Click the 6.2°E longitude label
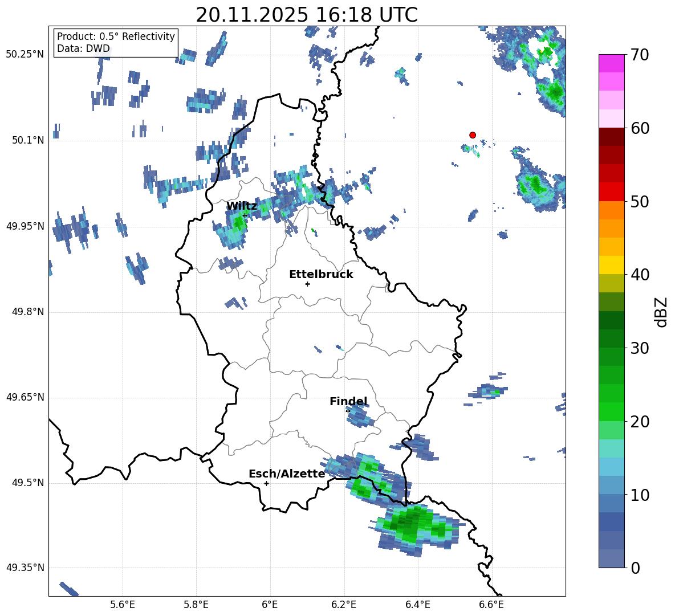Screen dimensions: 675x616 click(344, 605)
